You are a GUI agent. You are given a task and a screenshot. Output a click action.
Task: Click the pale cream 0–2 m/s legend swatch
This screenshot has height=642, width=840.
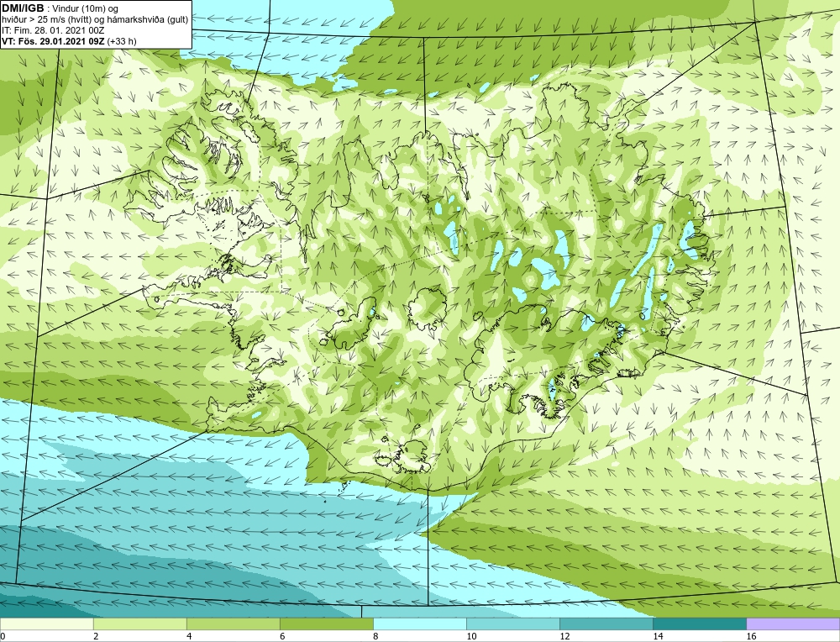point(46,624)
